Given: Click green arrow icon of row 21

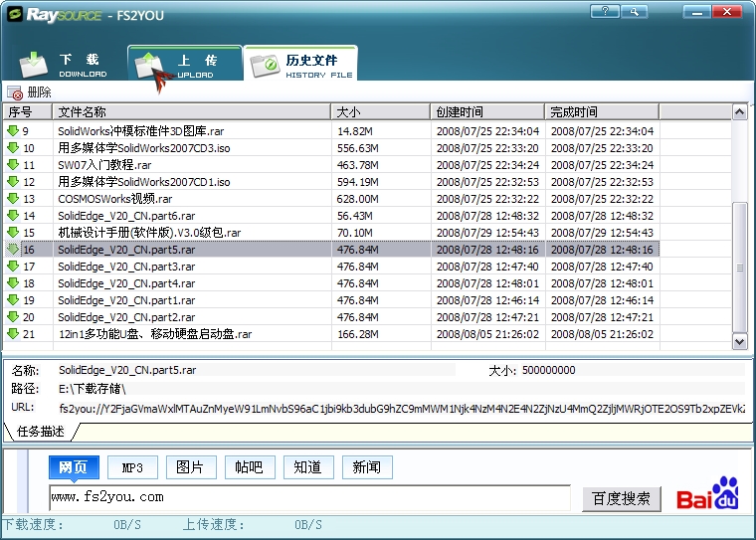Looking at the screenshot, I should [13, 333].
